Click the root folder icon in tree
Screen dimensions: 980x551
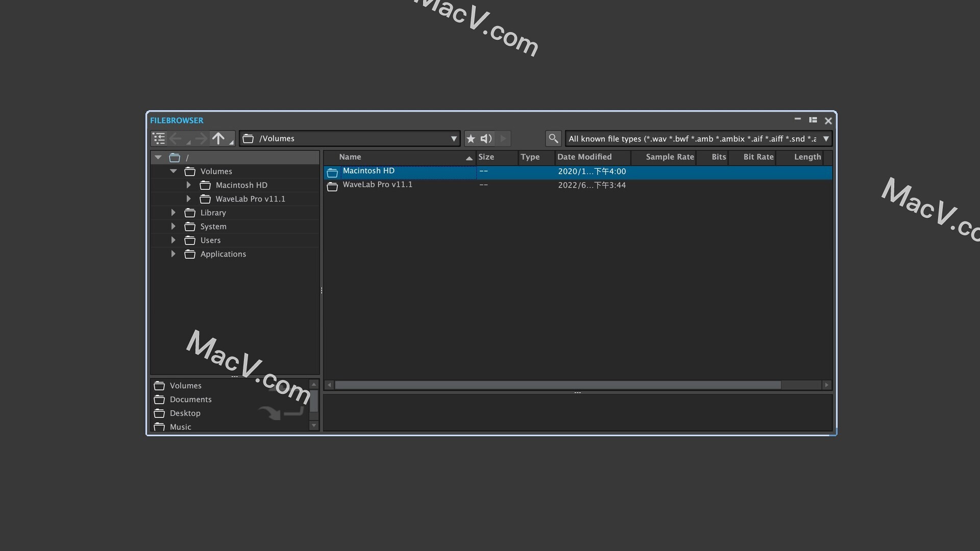click(x=175, y=158)
